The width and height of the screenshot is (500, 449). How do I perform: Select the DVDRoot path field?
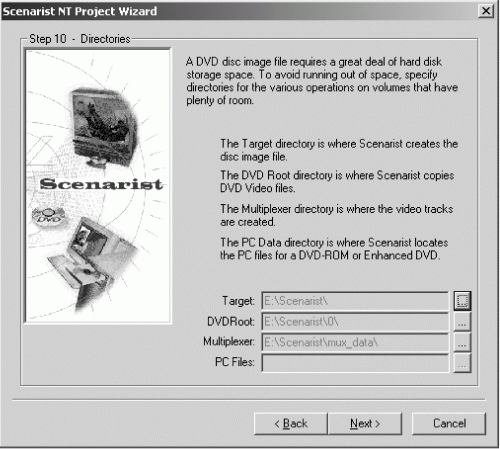(355, 322)
